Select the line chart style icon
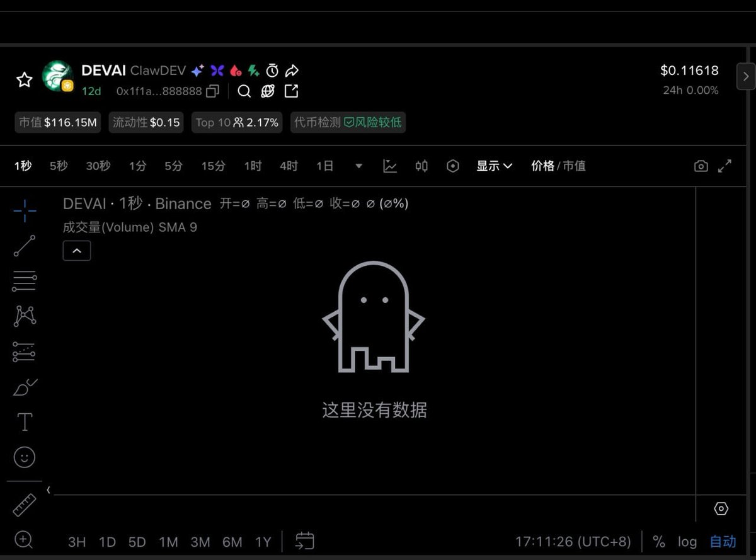Viewport: 756px width, 560px height. (x=390, y=166)
